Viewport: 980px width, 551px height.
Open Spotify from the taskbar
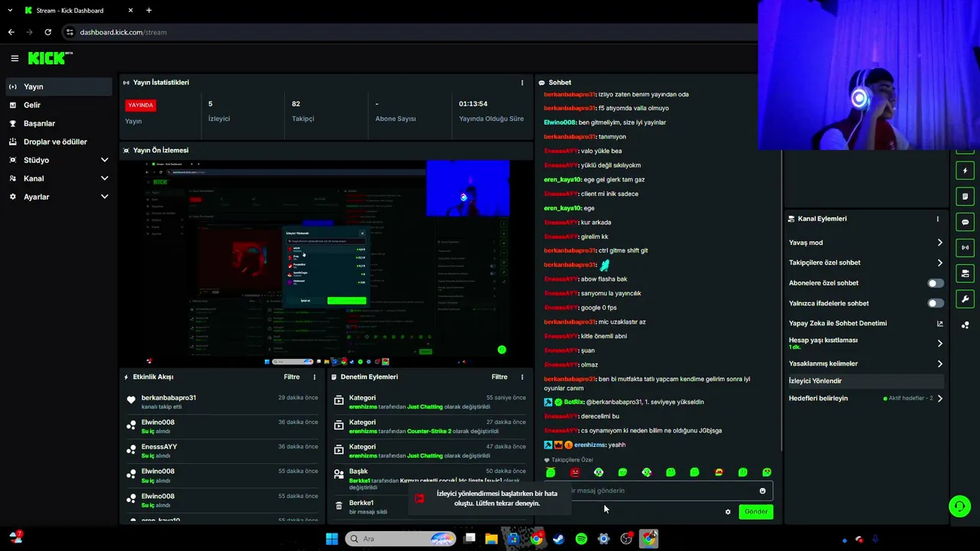pyautogui.click(x=581, y=539)
